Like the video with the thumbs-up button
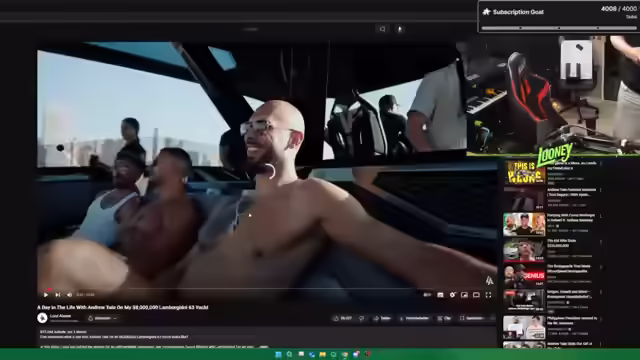Screen dimensions: 640x360 click(x=343, y=318)
